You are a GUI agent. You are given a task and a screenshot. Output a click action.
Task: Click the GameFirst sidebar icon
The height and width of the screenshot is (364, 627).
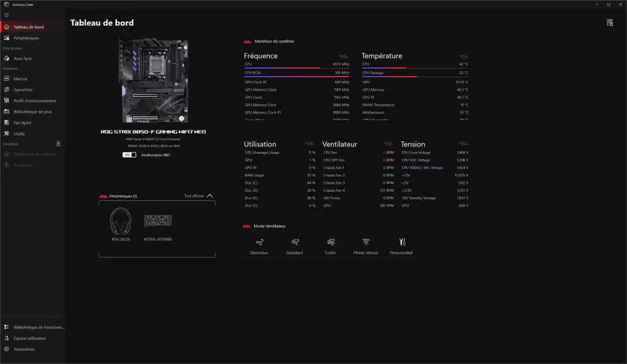pyautogui.click(x=7, y=89)
